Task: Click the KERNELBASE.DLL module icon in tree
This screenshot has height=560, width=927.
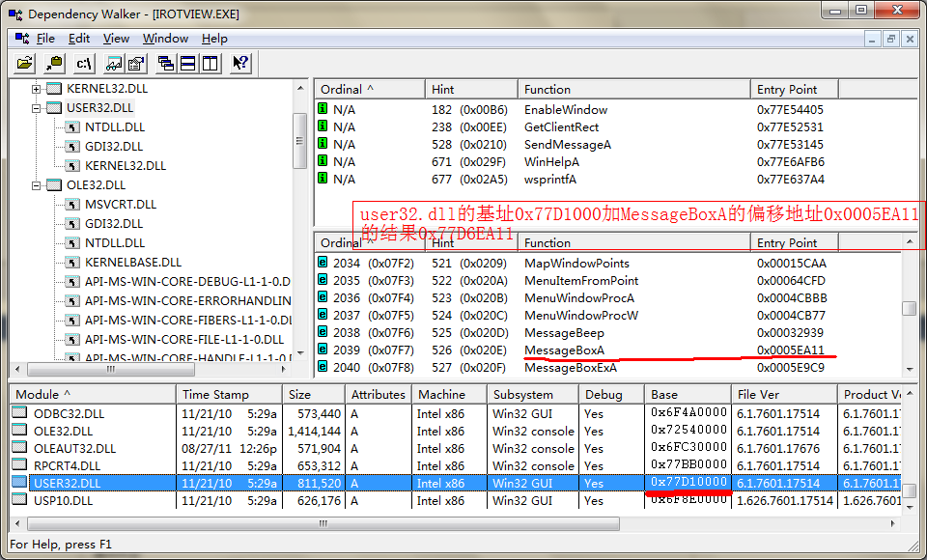Action: click(x=71, y=263)
